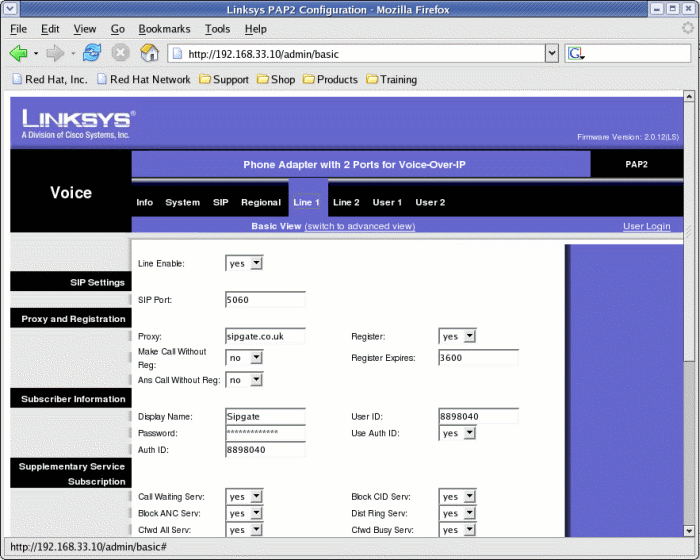
Task: Switch to the System tab
Action: (x=183, y=202)
